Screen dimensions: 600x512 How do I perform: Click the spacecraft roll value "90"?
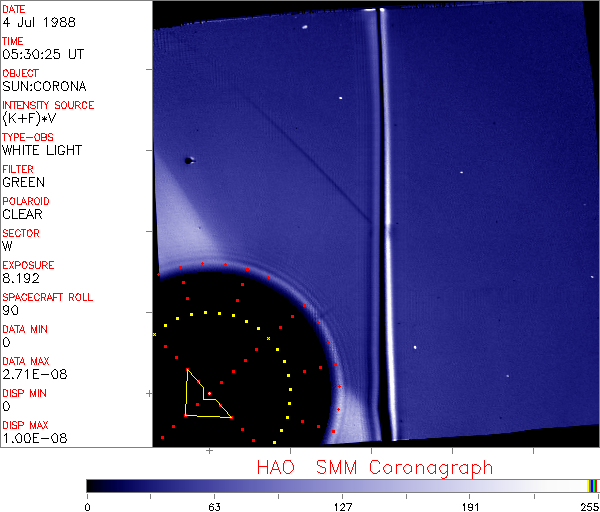9,310
